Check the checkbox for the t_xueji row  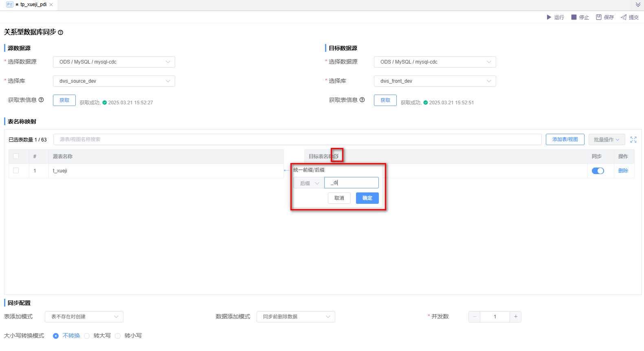coord(16,170)
